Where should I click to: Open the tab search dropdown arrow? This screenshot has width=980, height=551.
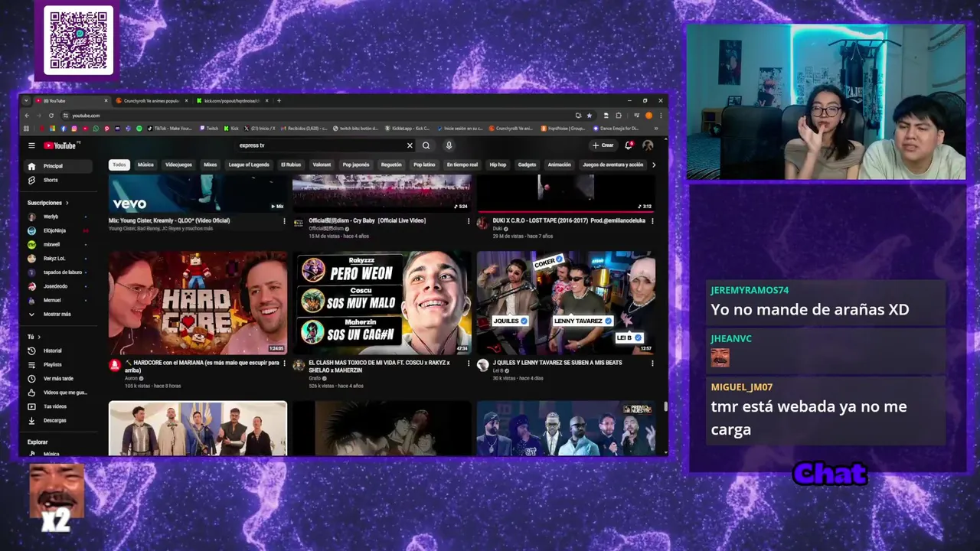pos(26,101)
